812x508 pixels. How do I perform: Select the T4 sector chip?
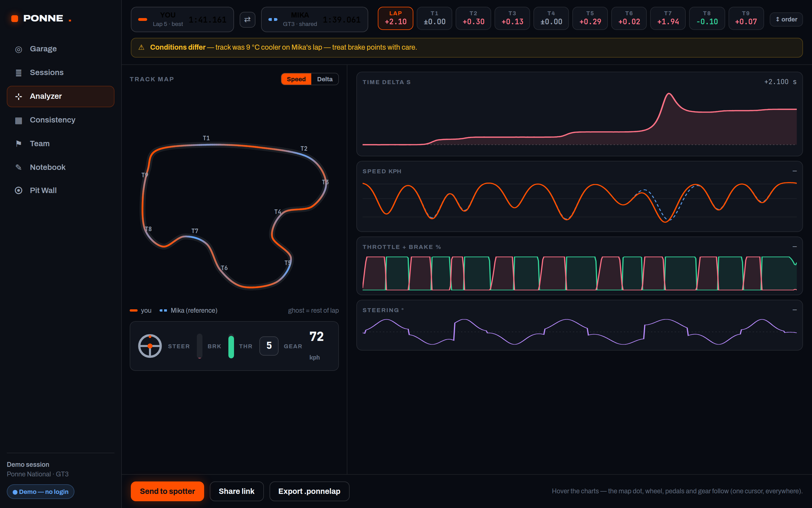click(x=551, y=18)
